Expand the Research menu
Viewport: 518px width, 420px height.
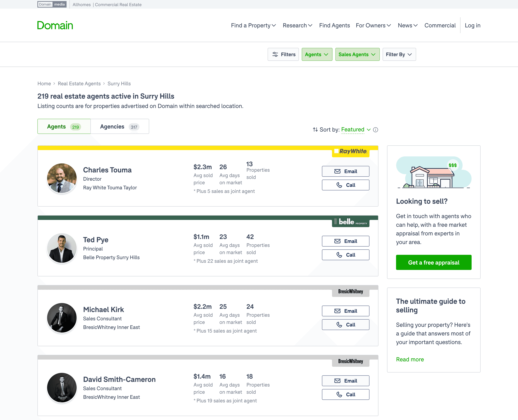click(297, 25)
